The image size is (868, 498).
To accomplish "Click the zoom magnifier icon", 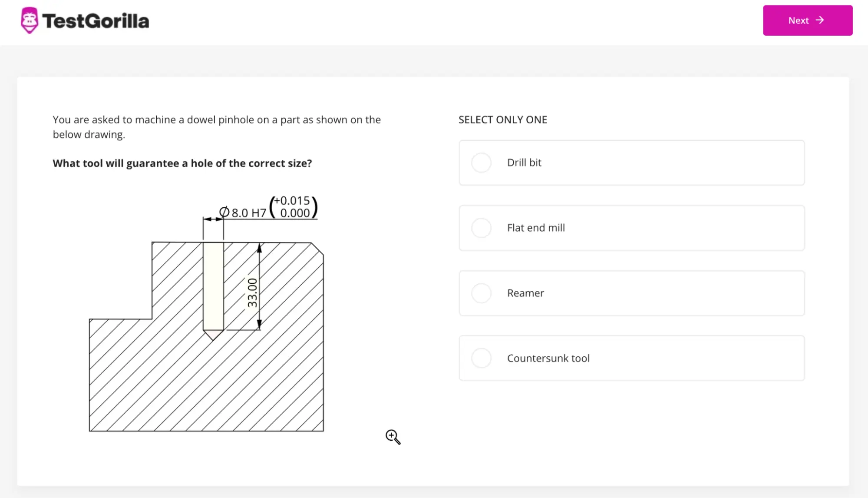I will click(392, 436).
